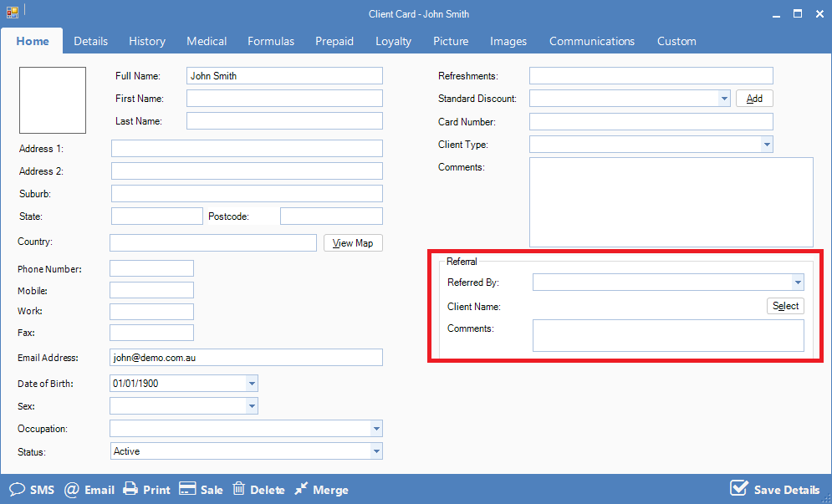
Task: Click the Save Details checkmark icon
Action: pos(738,488)
